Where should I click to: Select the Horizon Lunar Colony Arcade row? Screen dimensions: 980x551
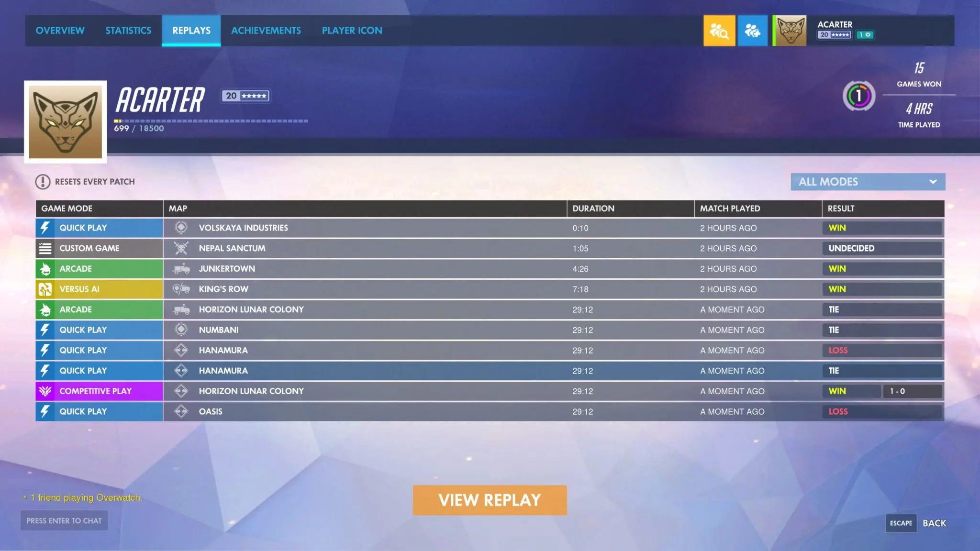pos(490,309)
